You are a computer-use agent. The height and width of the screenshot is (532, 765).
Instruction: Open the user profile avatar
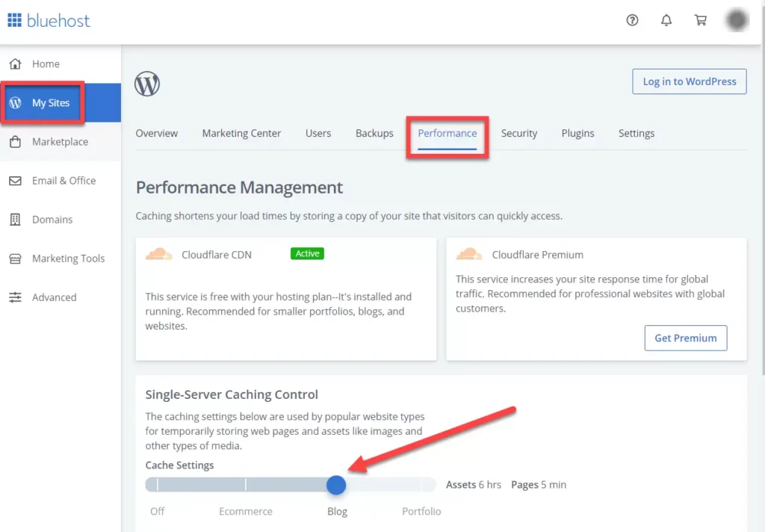(x=737, y=20)
